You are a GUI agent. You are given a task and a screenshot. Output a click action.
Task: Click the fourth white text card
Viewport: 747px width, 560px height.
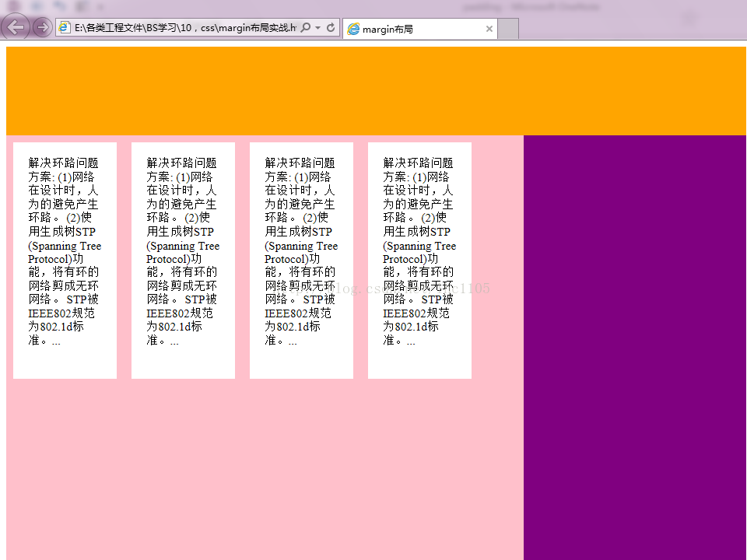click(419, 260)
